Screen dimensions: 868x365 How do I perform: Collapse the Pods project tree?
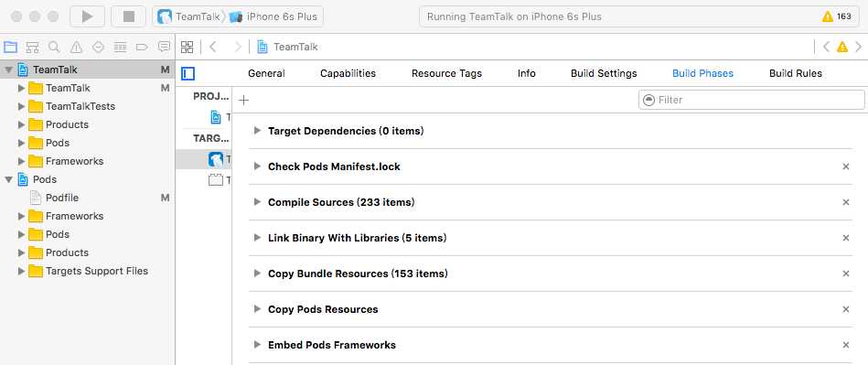[x=9, y=179]
